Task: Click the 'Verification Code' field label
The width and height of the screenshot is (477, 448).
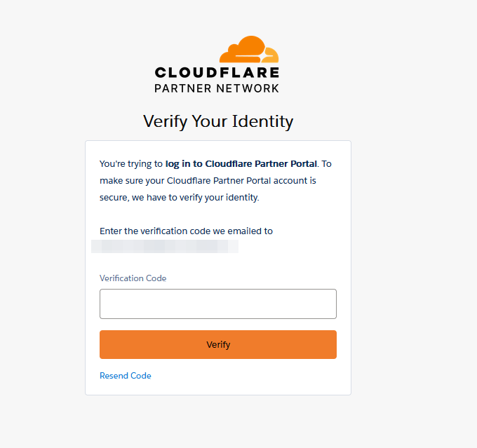Action: coord(133,278)
